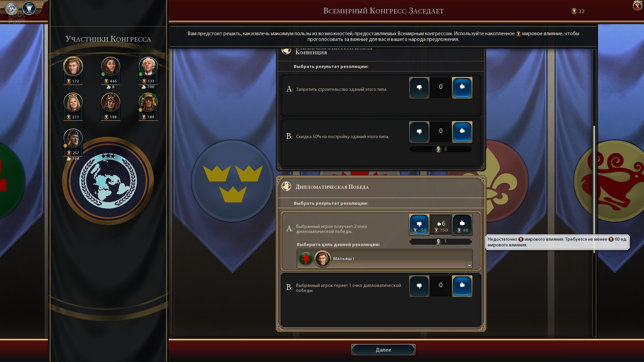Click thumbs-down costing 50 on Diplomatic Victory A
Viewport: 644px width, 362px height.
(419, 224)
